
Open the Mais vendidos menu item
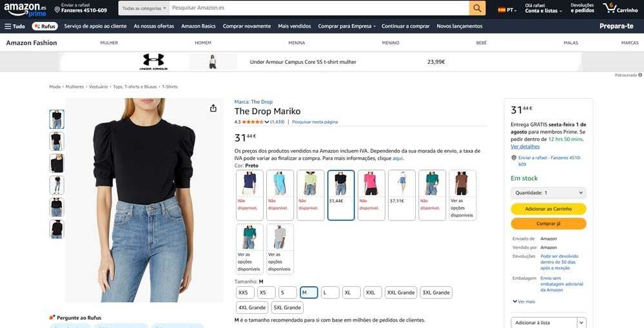295,26
